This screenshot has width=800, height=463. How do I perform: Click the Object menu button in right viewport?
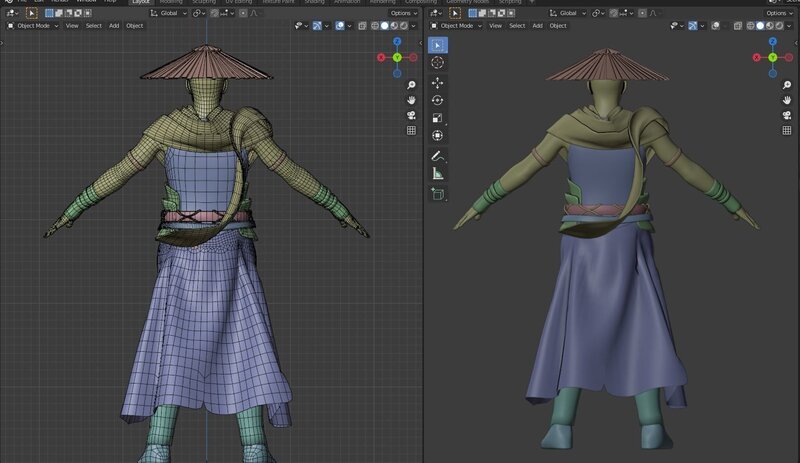tap(558, 25)
